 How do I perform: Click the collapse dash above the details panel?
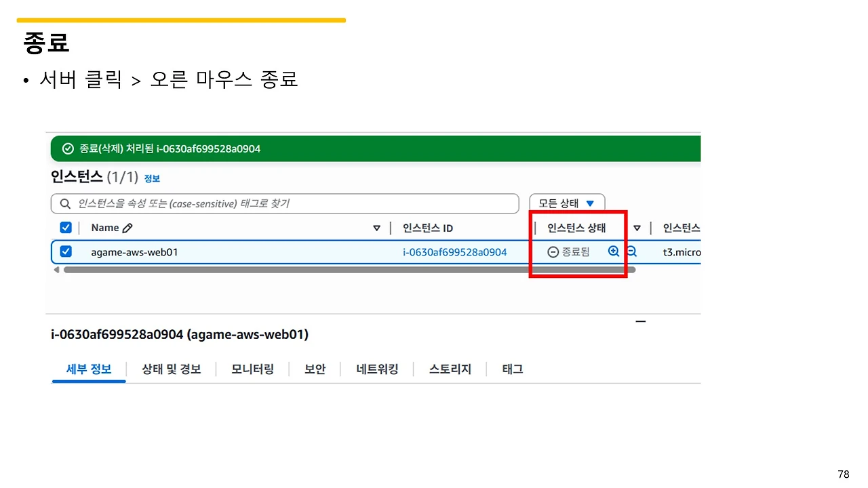[x=640, y=321]
